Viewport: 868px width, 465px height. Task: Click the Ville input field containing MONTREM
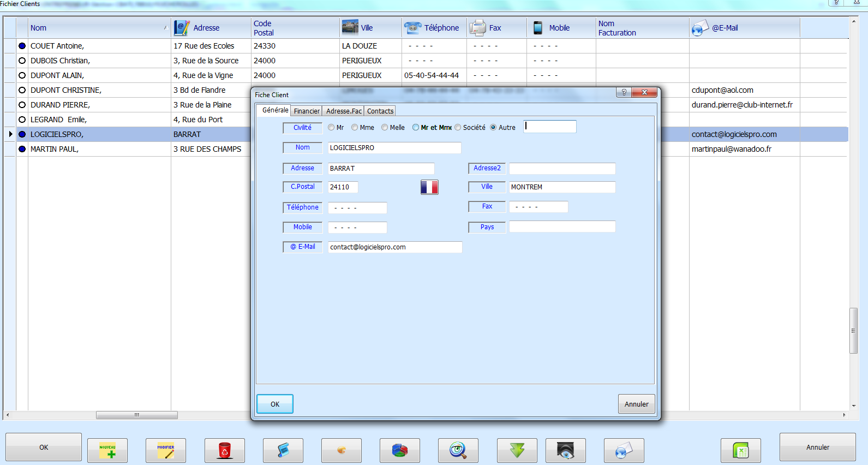(561, 187)
